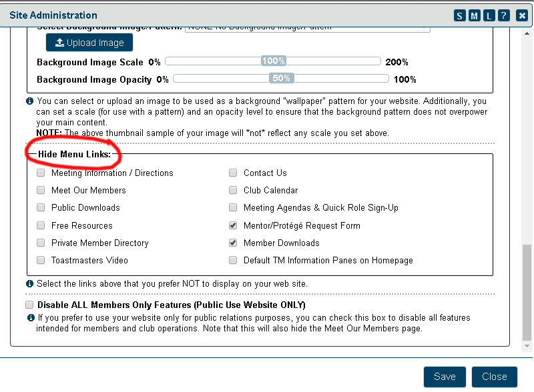Uncheck Mentor/Protégé Request Form checkbox

233,225
